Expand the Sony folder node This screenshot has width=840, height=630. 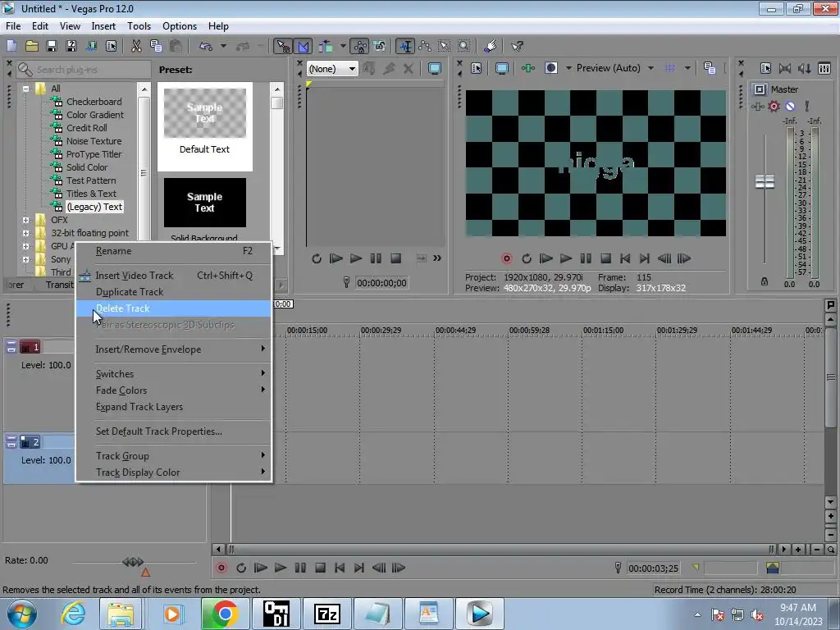coord(25,259)
